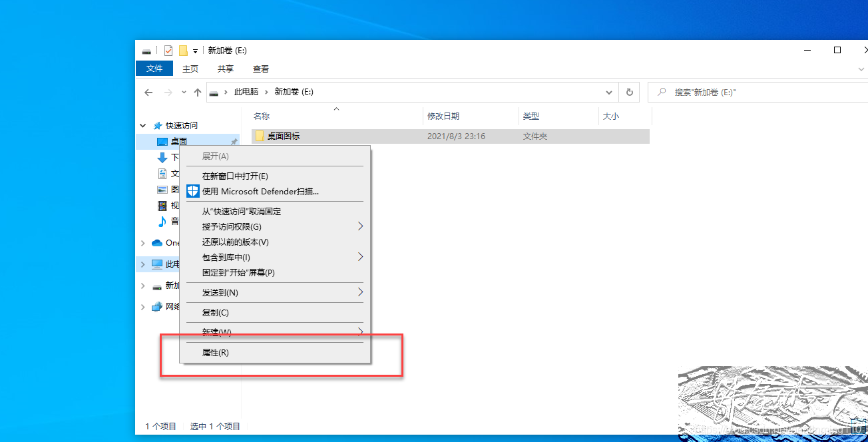Choose 还原以前的版本(V)
Viewport: 868px width, 442px height.
(x=275, y=242)
